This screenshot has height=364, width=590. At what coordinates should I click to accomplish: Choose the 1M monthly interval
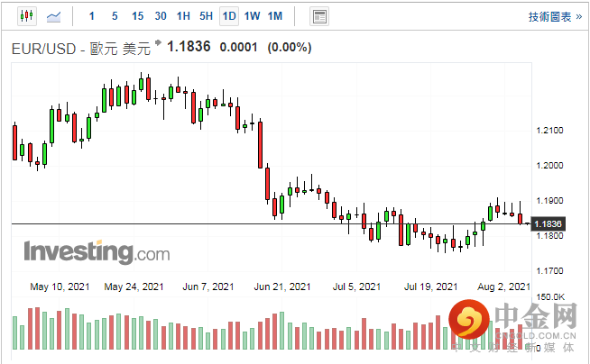(x=275, y=16)
